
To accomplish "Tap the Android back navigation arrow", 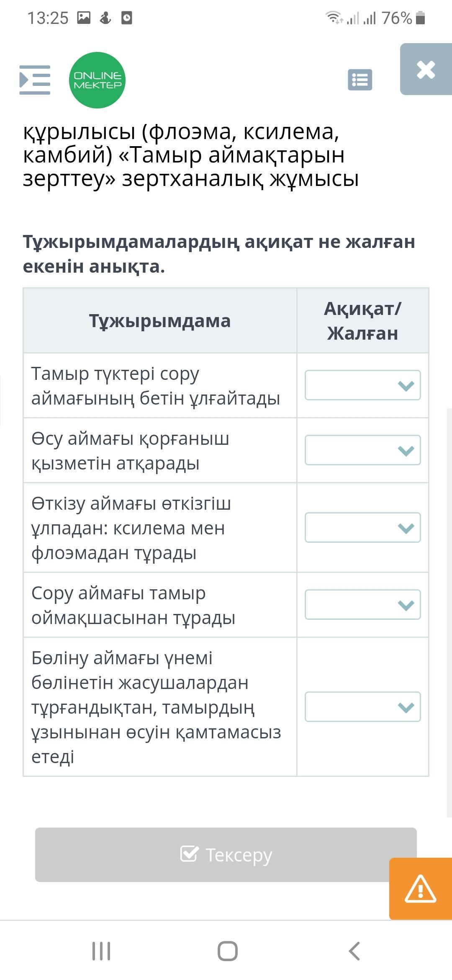I will pos(354,951).
